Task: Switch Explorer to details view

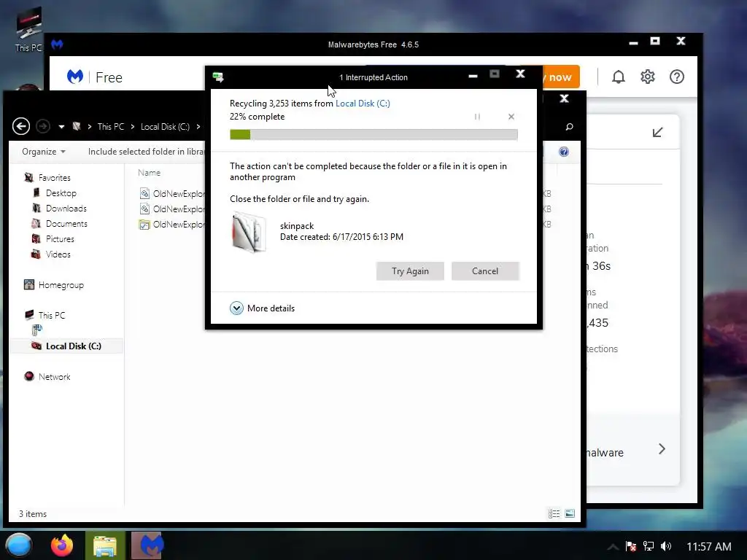Action: (554, 513)
